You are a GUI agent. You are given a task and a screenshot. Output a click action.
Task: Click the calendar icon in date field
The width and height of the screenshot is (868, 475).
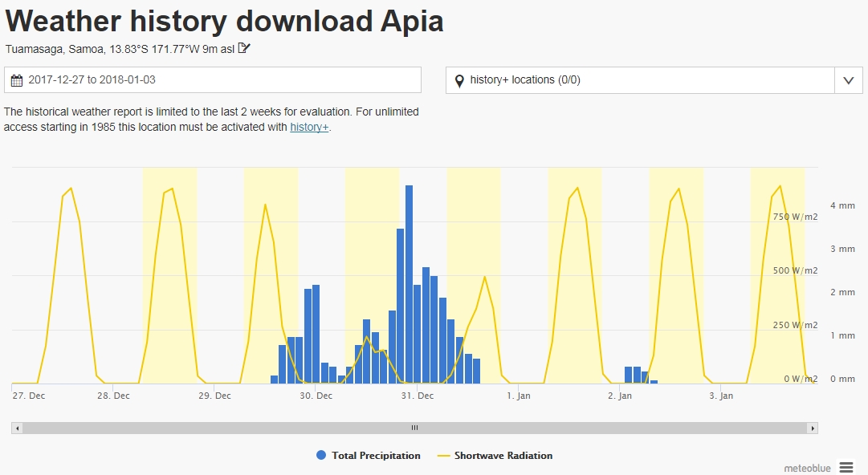17,80
